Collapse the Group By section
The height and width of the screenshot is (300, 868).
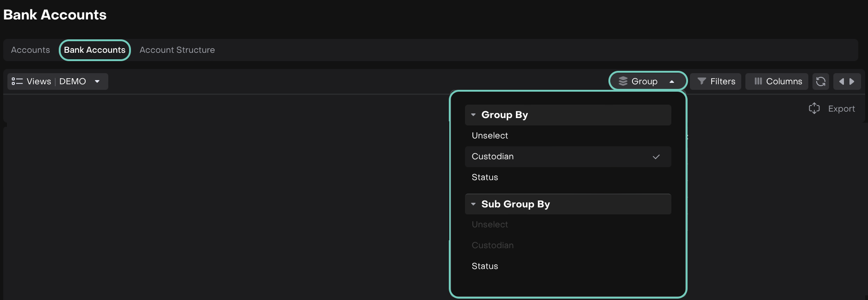point(473,115)
